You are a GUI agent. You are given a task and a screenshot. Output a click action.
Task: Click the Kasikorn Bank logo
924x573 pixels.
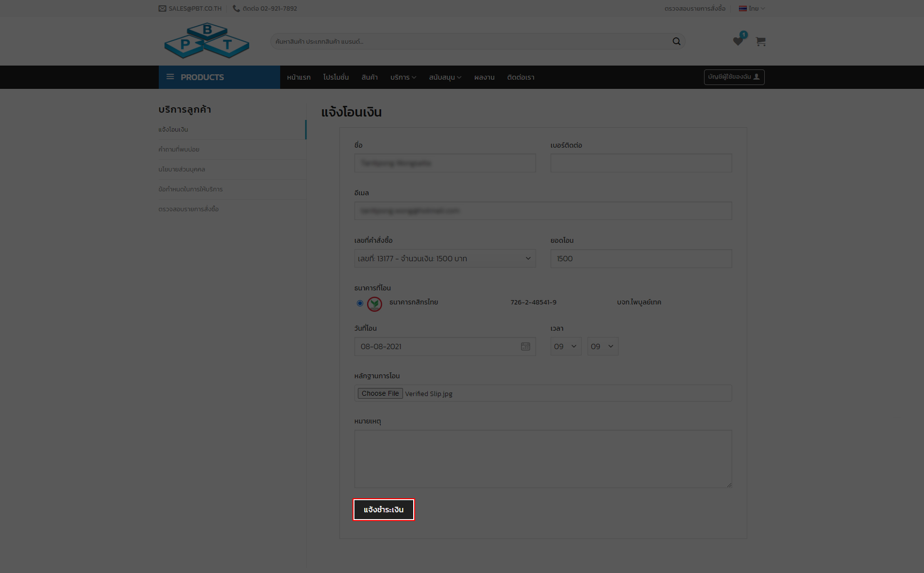(x=374, y=304)
